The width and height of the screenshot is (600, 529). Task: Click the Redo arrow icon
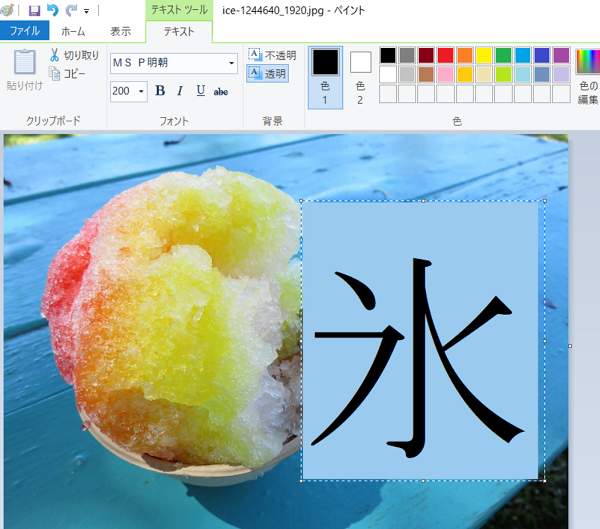(71, 10)
